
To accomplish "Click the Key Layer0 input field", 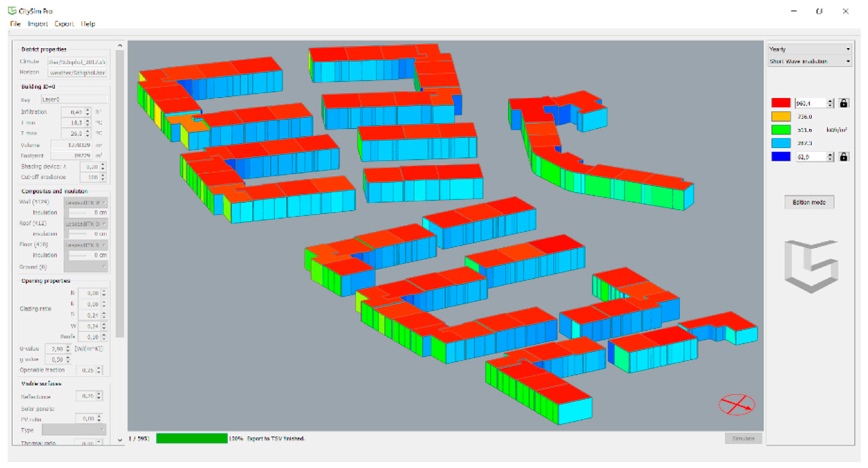I will [x=74, y=100].
